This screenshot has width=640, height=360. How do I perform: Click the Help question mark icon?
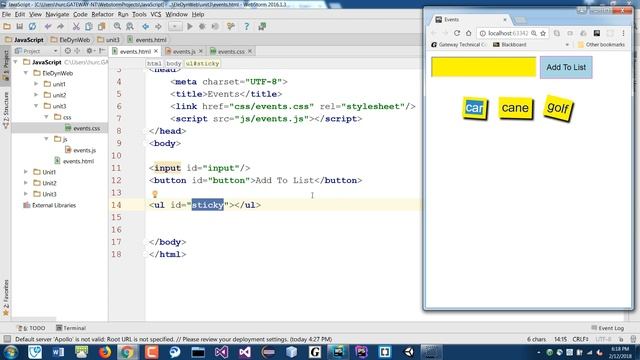pyautogui.click(x=247, y=27)
